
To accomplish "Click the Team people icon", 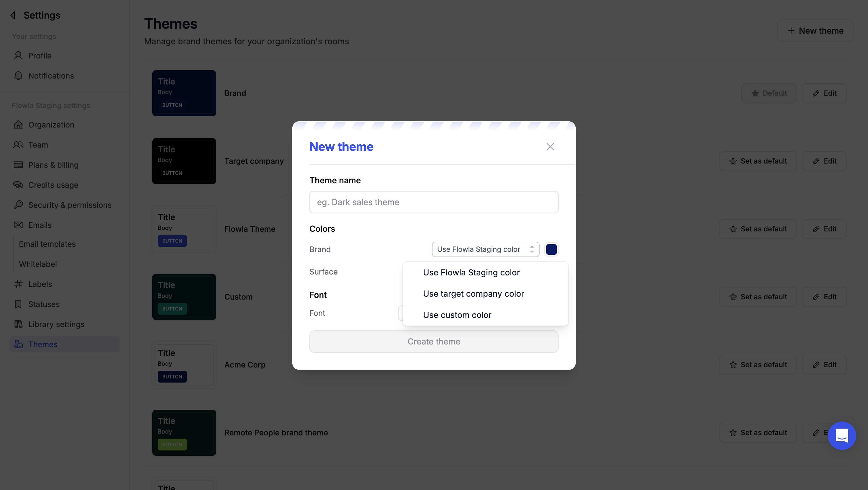I will 18,145.
